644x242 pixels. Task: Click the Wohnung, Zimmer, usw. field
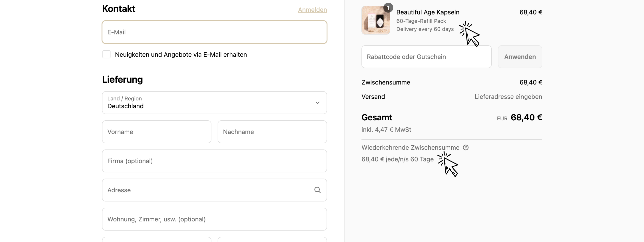click(215, 219)
